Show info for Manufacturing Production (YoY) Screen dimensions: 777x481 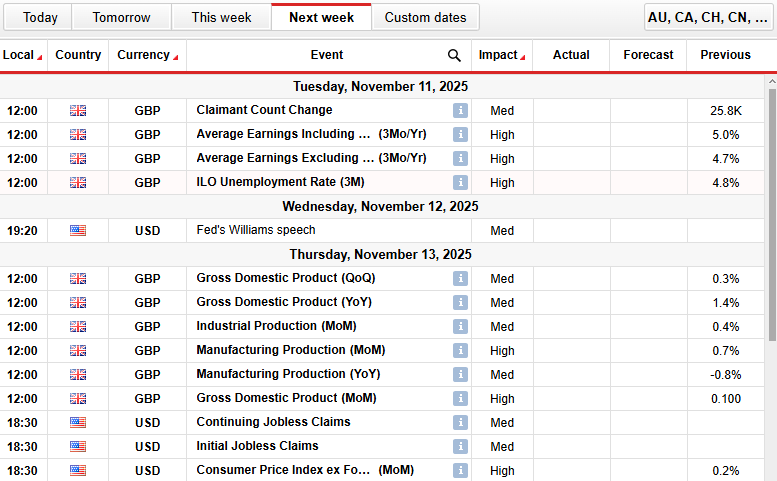point(460,374)
